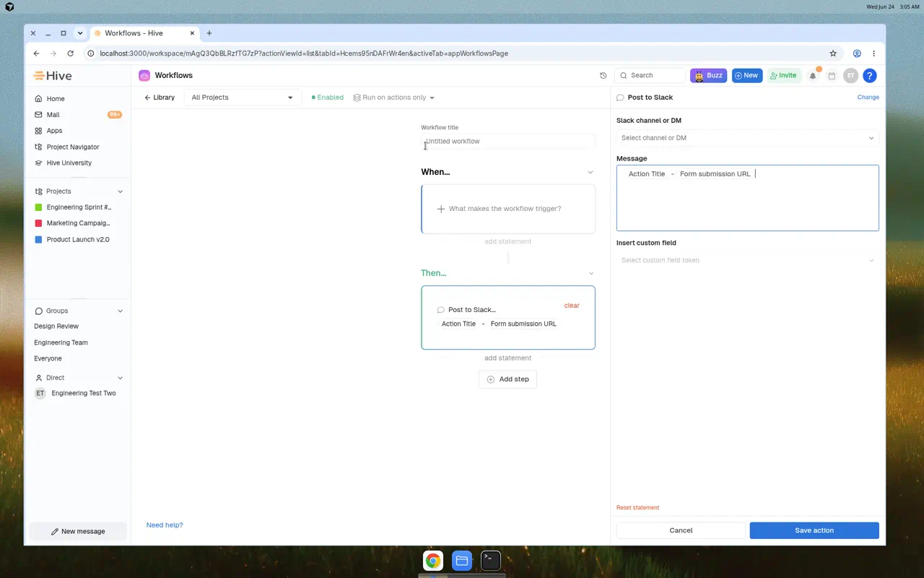The image size is (924, 578).
Task: Open the browser profile icon
Action: [x=857, y=53]
